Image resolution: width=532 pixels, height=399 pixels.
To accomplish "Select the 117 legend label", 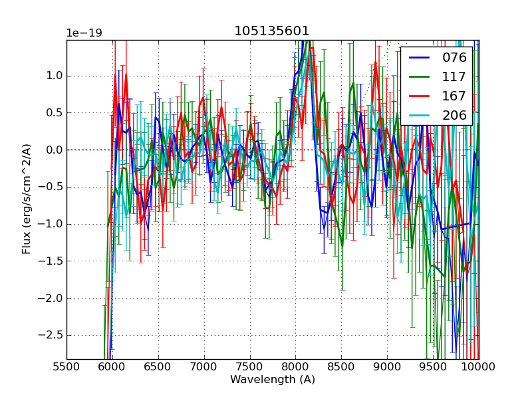I will coord(454,76).
